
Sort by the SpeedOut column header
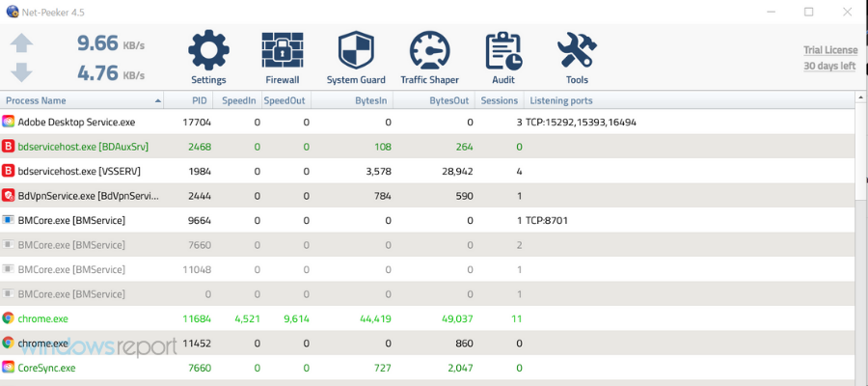[286, 100]
